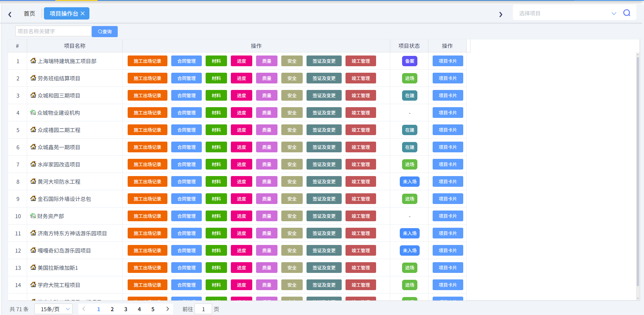The height and width of the screenshot is (315, 644).
Task: Click the search magnifier icon at top right
Action: coord(627,13)
